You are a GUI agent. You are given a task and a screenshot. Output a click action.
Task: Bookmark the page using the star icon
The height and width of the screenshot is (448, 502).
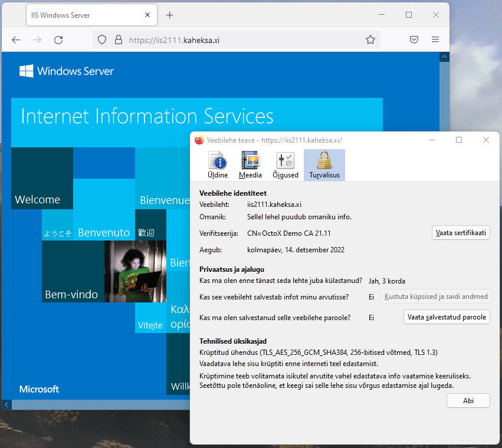tap(370, 39)
